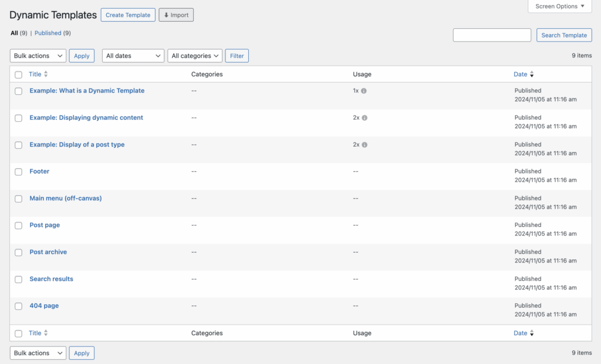Image resolution: width=601 pixels, height=364 pixels.
Task: Select the Post archive checkbox
Action: click(x=18, y=252)
